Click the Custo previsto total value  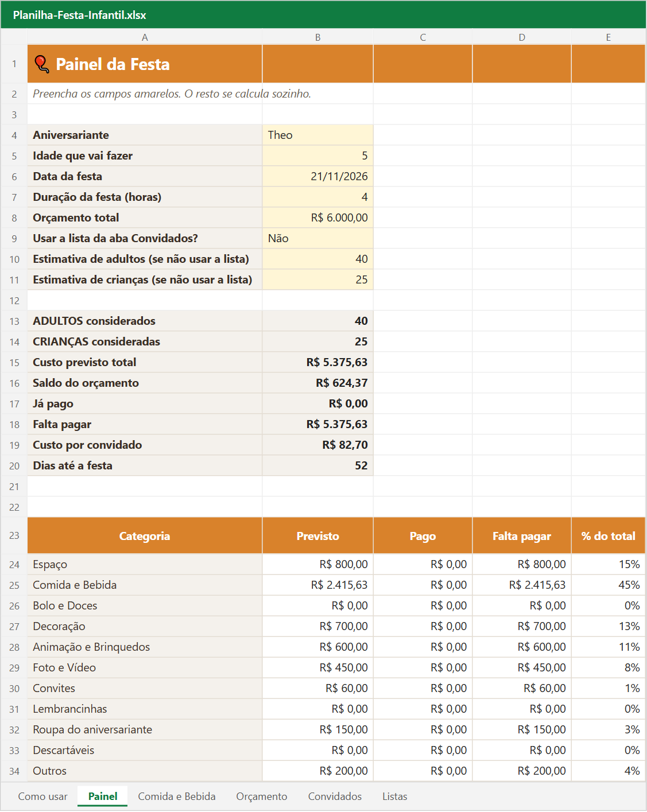[x=317, y=362]
